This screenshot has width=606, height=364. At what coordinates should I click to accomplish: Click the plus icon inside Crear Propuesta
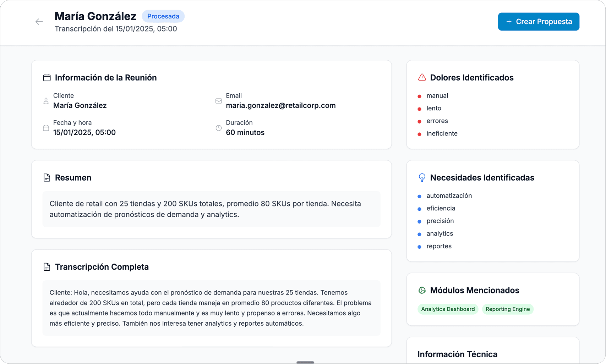(508, 22)
